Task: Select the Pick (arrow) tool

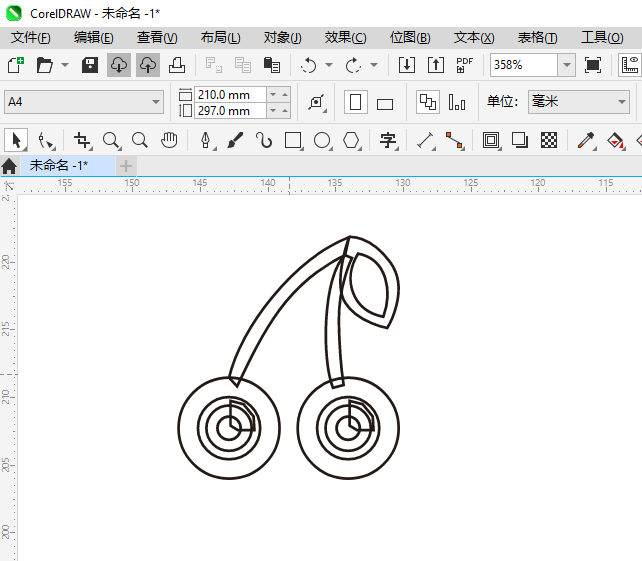Action: coord(16,141)
